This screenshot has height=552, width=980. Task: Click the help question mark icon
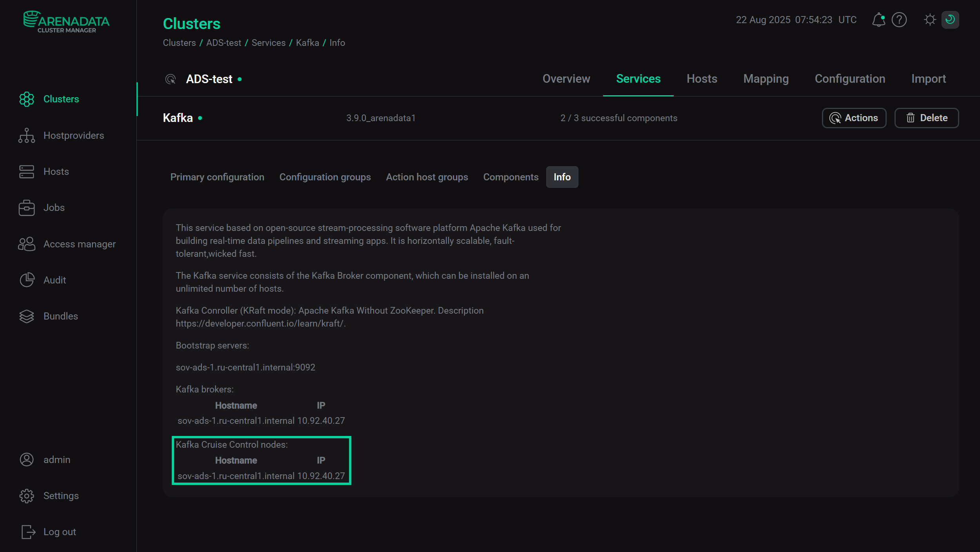coord(899,20)
